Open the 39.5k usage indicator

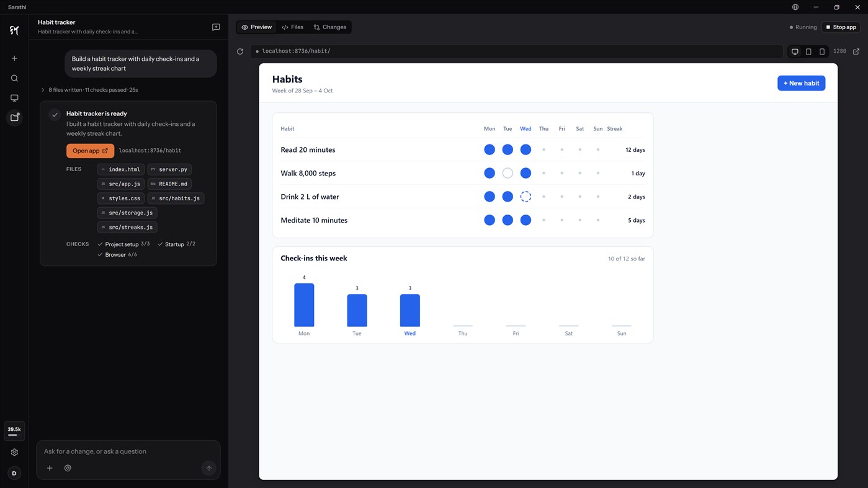pyautogui.click(x=14, y=431)
